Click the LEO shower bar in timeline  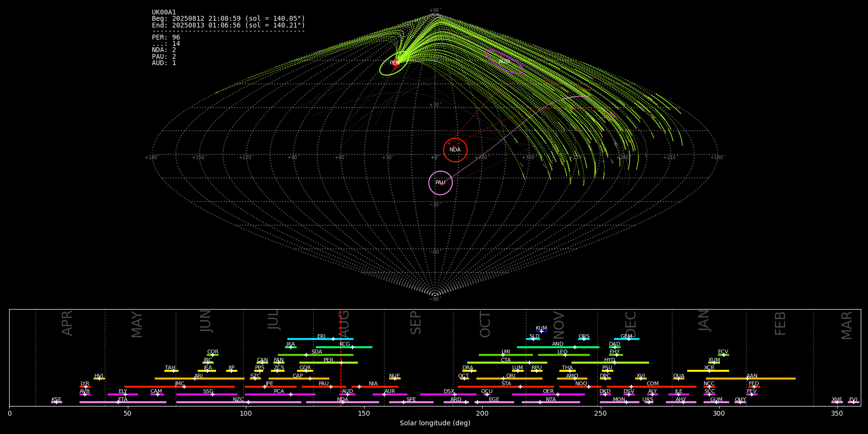[564, 355]
